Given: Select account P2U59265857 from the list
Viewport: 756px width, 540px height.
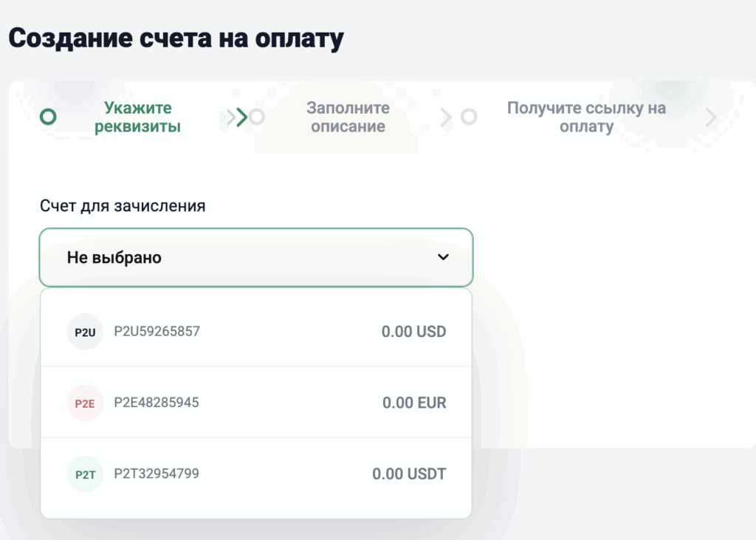Looking at the screenshot, I should point(256,332).
